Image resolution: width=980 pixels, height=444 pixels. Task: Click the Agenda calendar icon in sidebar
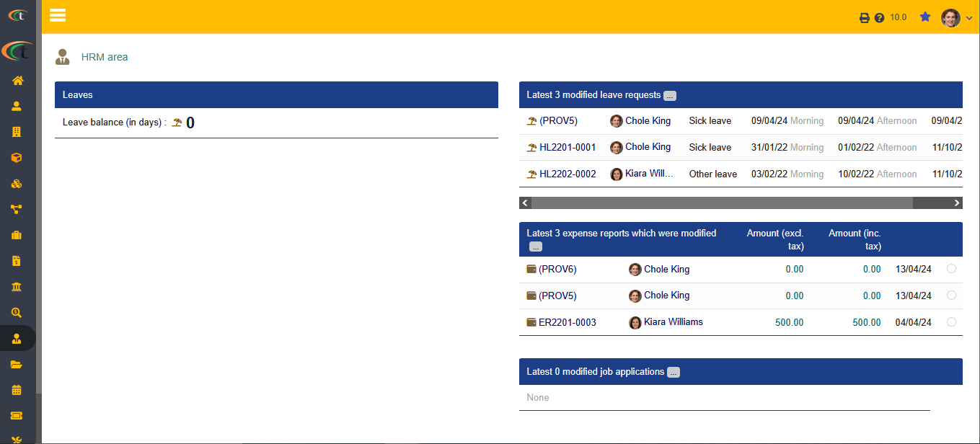(x=17, y=390)
